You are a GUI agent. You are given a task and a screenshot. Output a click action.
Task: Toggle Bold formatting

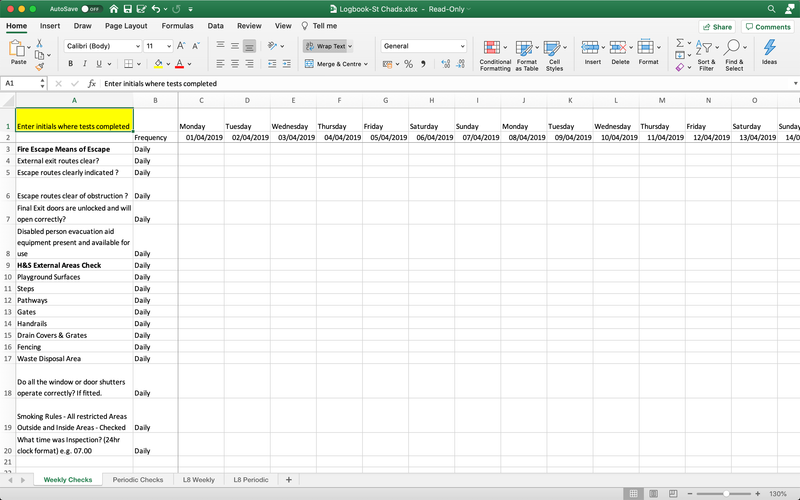[x=70, y=64]
